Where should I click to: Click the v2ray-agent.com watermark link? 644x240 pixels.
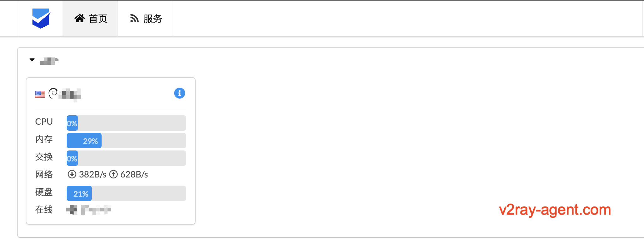coord(555,210)
